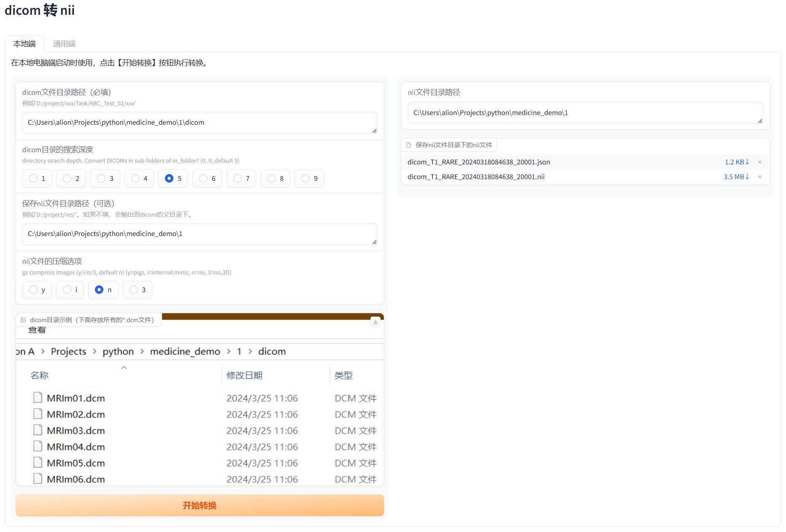Click the nii文件目录路径 output field
786x532 pixels.
[585, 113]
